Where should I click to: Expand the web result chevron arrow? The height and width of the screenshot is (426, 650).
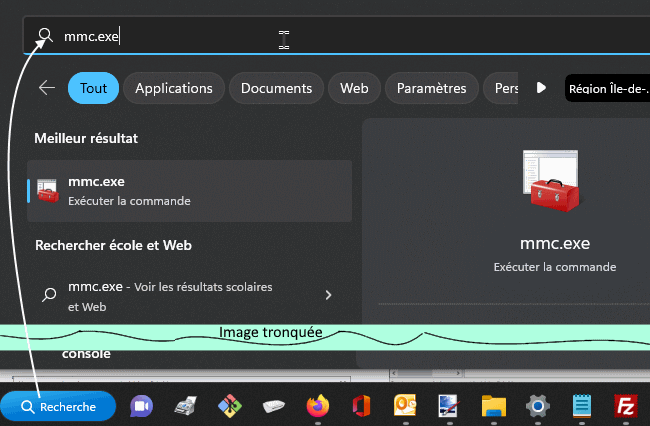pos(328,295)
